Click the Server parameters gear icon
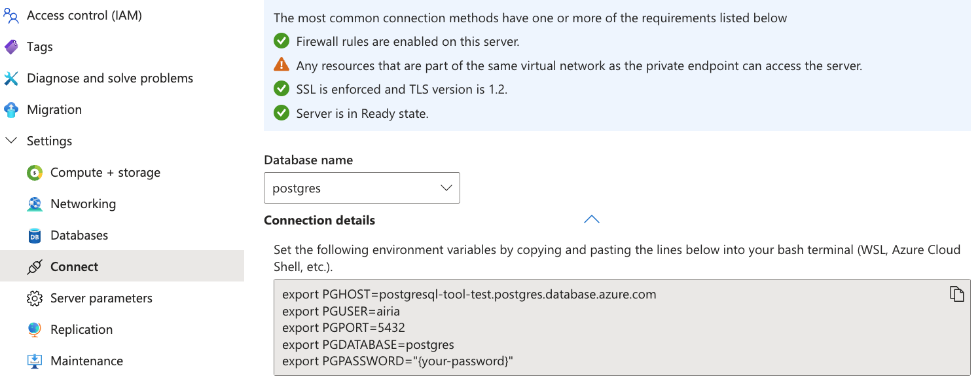This screenshot has width=980, height=381. coord(35,299)
